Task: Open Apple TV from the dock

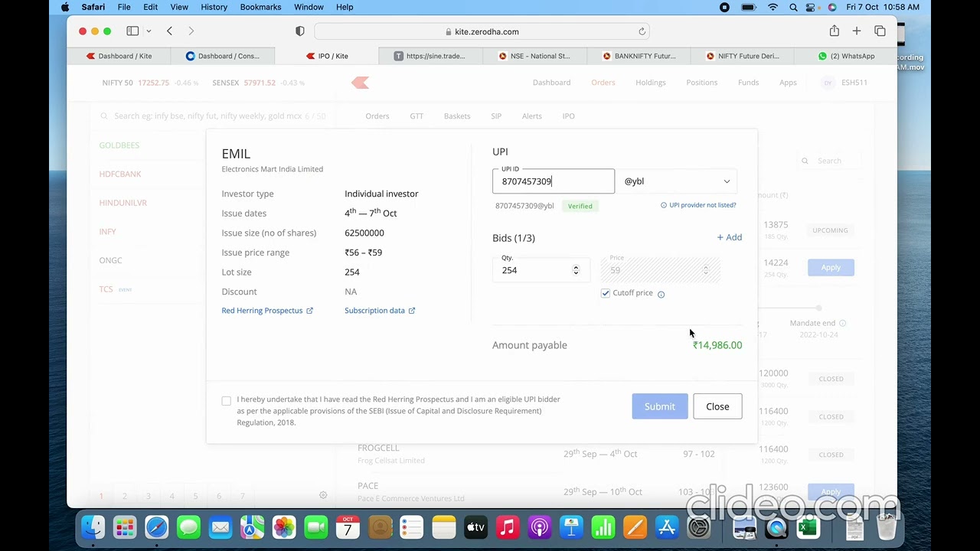Action: pos(475,527)
